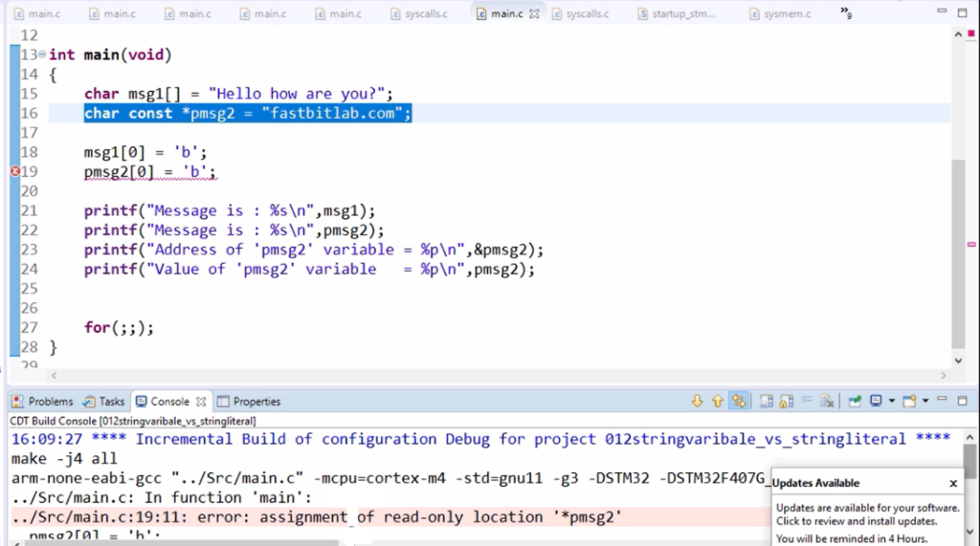The image size is (980, 546).
Task: Open the sysmem.c editor tab
Action: coord(786,14)
